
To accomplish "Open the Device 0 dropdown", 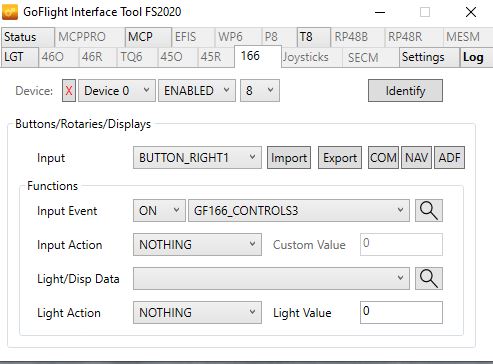I will coord(117,91).
